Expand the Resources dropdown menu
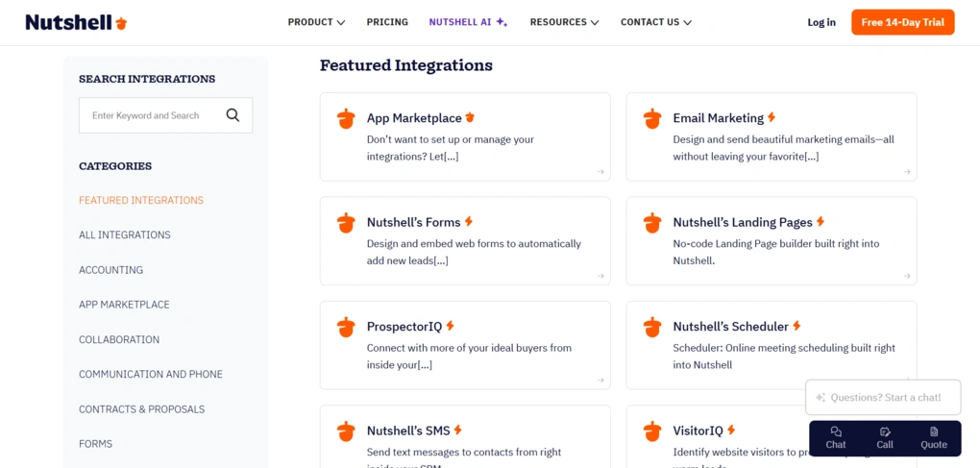The height and width of the screenshot is (468, 980). pyautogui.click(x=564, y=22)
